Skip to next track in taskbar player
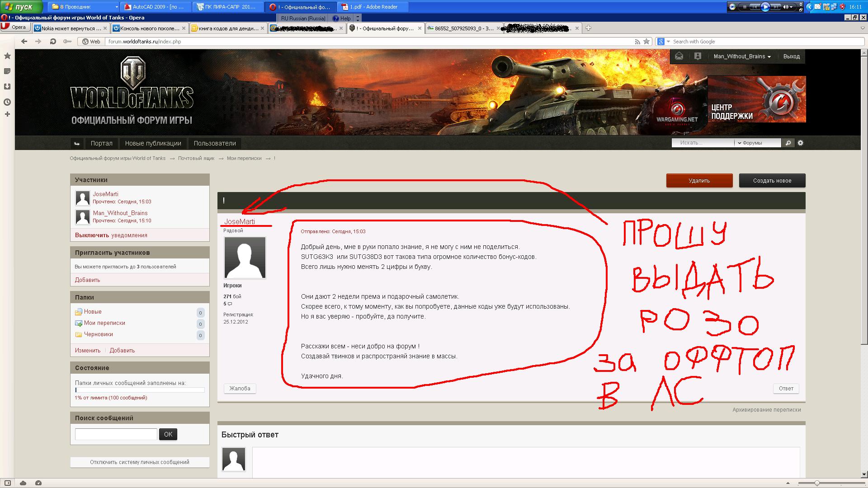This screenshot has height=488, width=868. click(x=776, y=7)
